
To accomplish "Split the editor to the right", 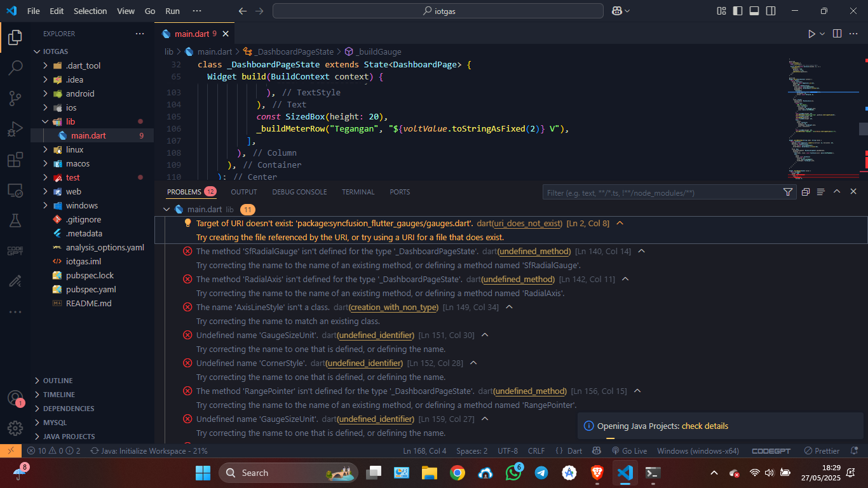I will pos(837,34).
